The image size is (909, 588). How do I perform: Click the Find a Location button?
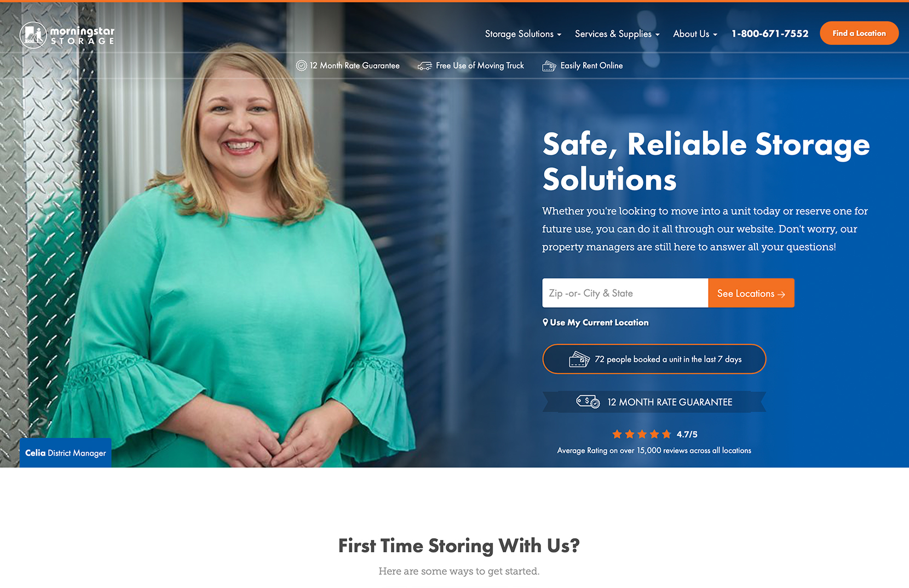coord(859,33)
